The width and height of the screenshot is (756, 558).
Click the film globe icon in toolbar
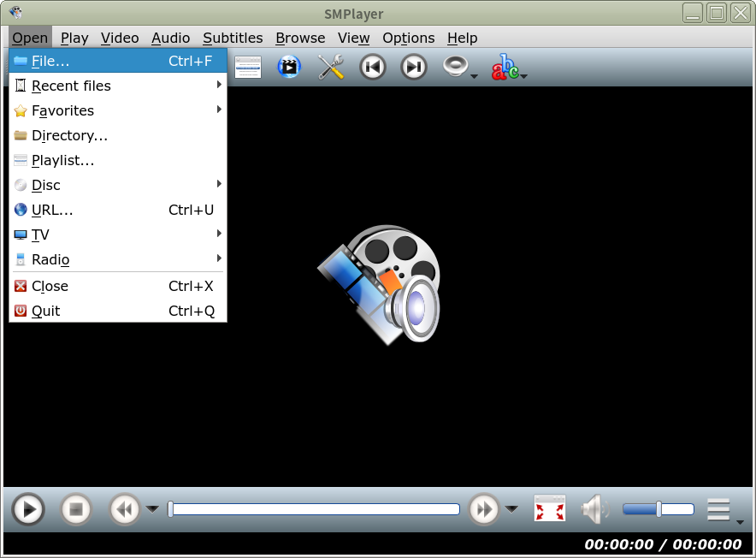pos(290,68)
